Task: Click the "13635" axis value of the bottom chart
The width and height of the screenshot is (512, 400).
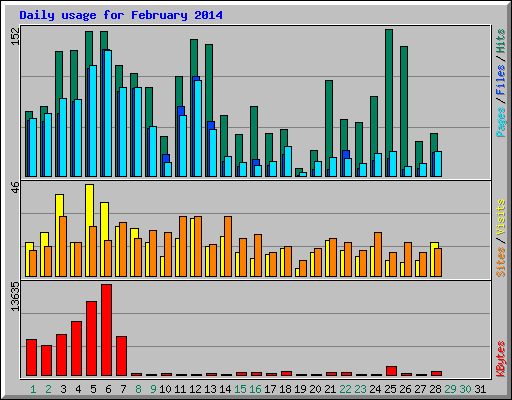Action: (x=15, y=297)
